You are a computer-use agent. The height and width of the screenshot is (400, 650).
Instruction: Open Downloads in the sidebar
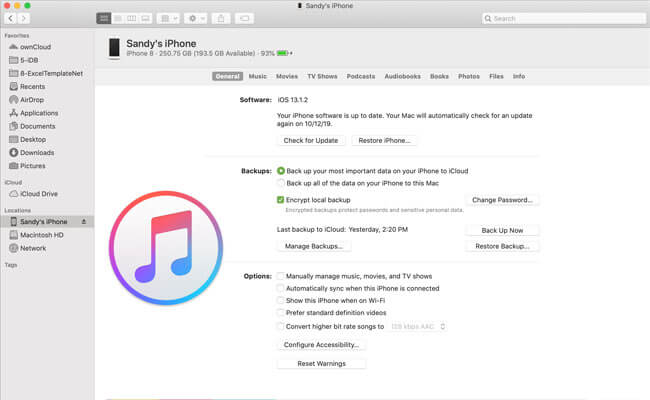[x=32, y=153]
